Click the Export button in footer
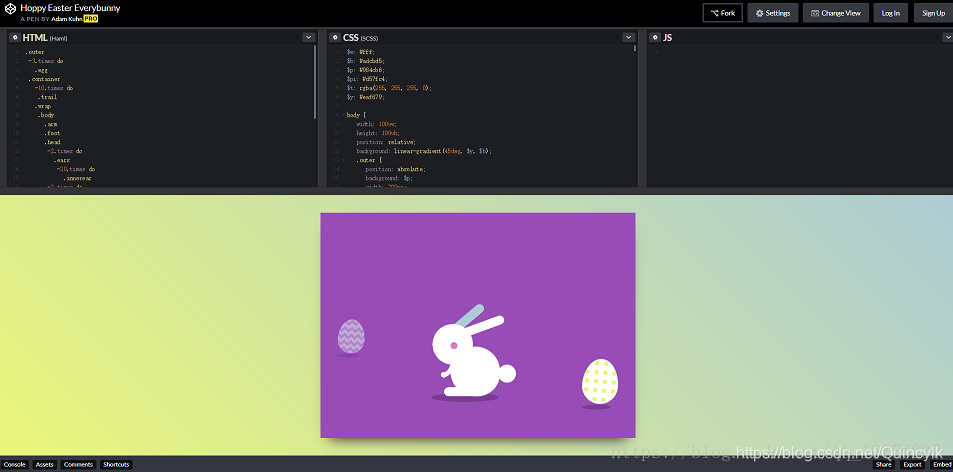953x472 pixels. coord(912,465)
